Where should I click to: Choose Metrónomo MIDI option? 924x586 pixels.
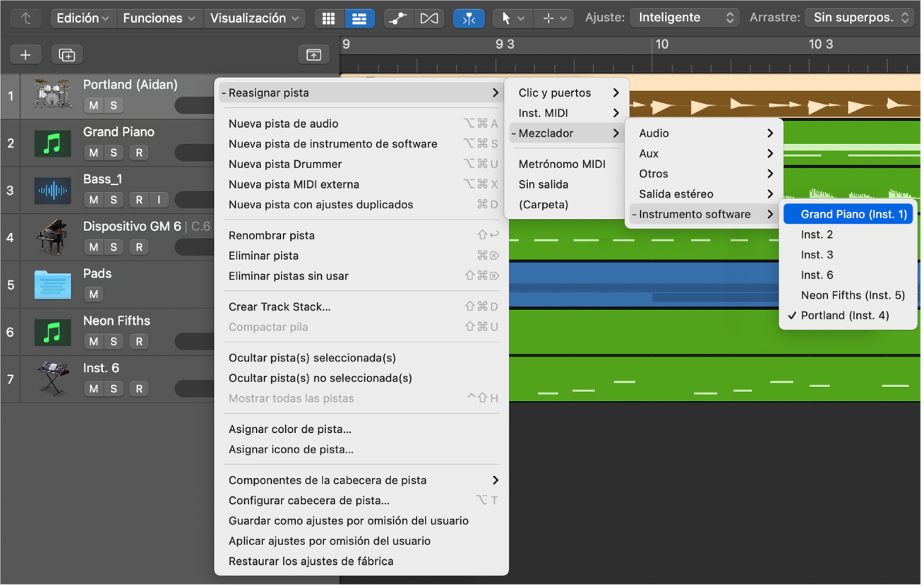567,165
